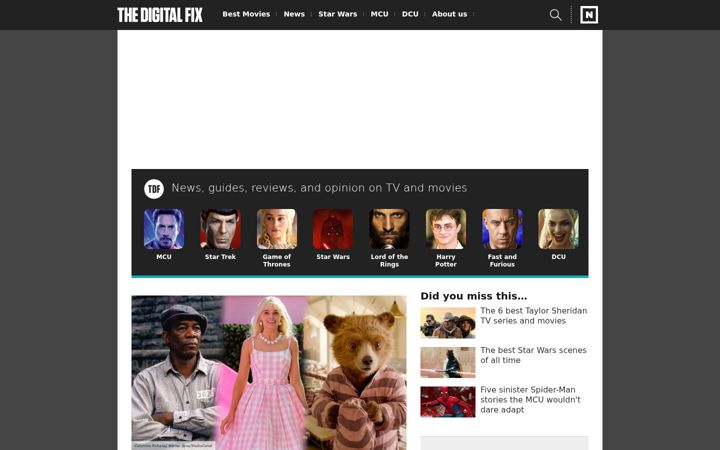
Task: Click the Star Trek text label
Action: click(x=220, y=257)
